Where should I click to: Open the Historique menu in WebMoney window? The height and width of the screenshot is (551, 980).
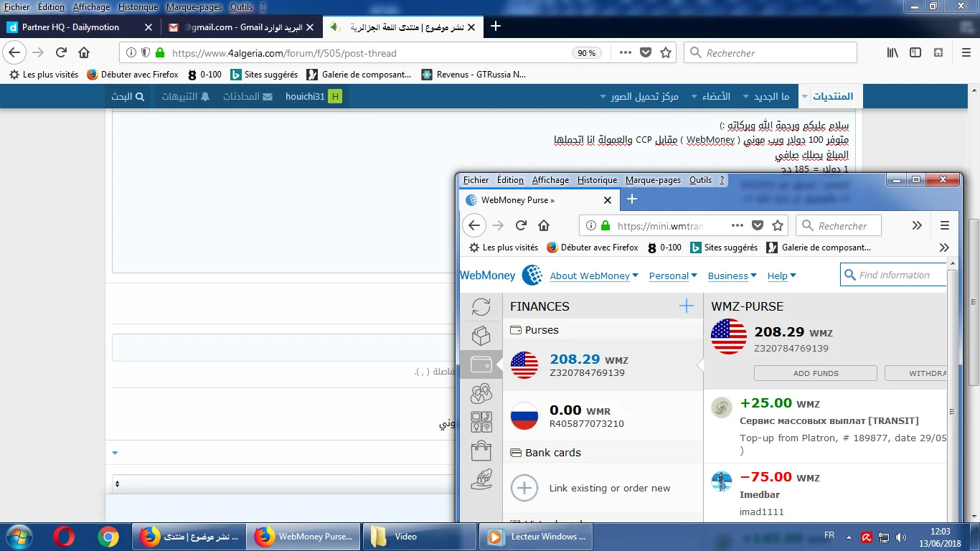tap(597, 180)
